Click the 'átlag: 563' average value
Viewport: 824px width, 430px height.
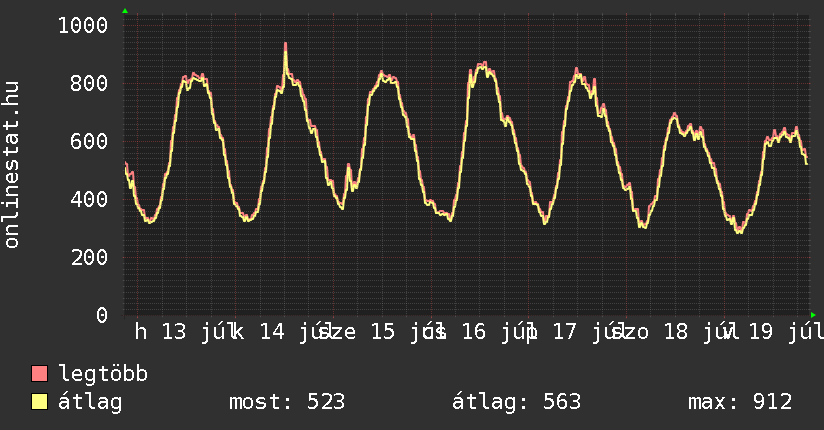(x=517, y=402)
